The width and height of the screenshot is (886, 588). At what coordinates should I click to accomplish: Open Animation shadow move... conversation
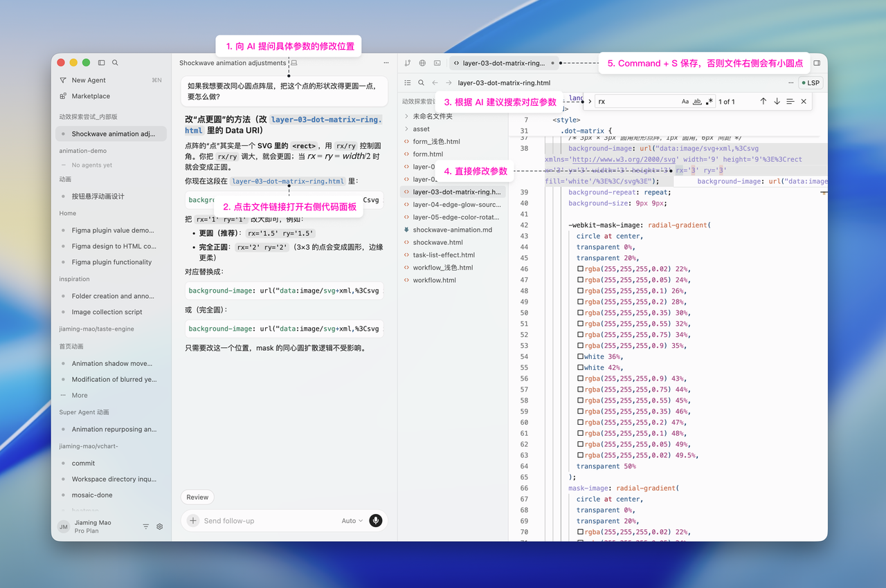tap(111, 363)
